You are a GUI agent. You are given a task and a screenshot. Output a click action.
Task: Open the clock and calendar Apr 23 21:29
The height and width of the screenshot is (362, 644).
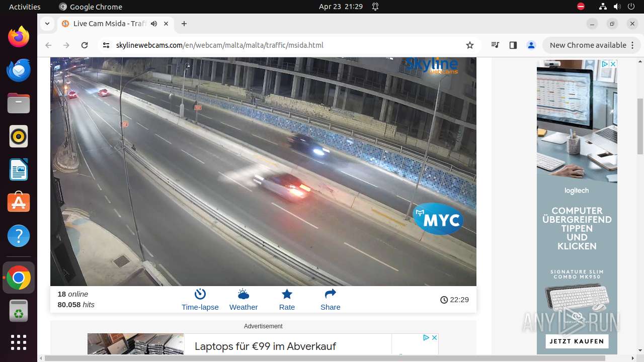341,7
